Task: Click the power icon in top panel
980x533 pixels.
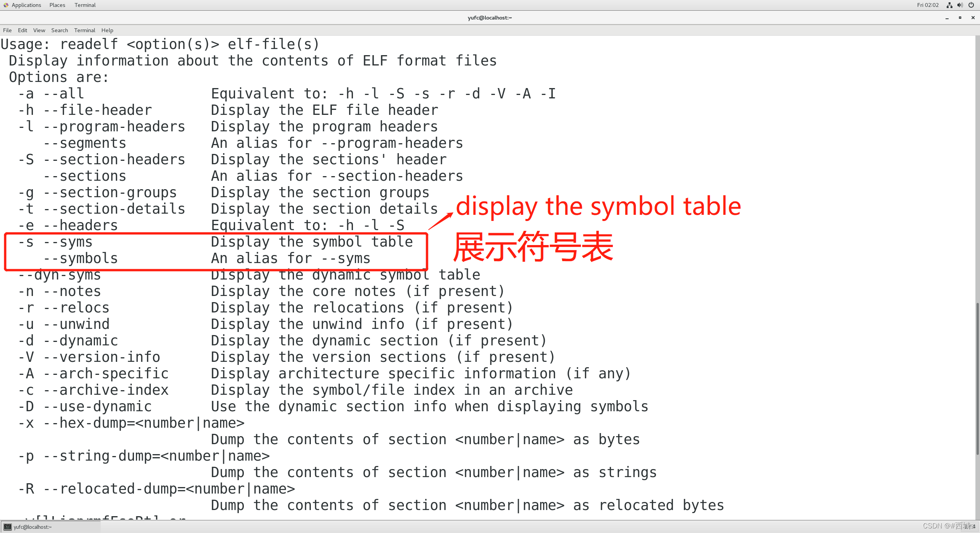Action: point(971,5)
